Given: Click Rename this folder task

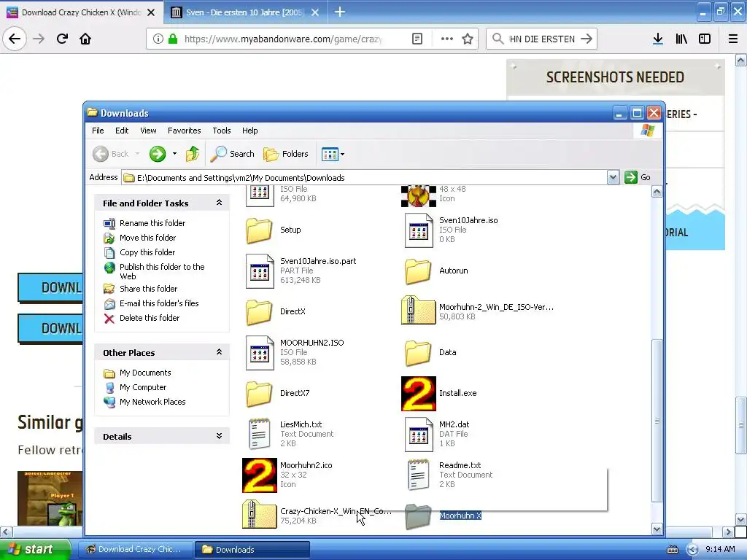Looking at the screenshot, I should click(x=152, y=223).
